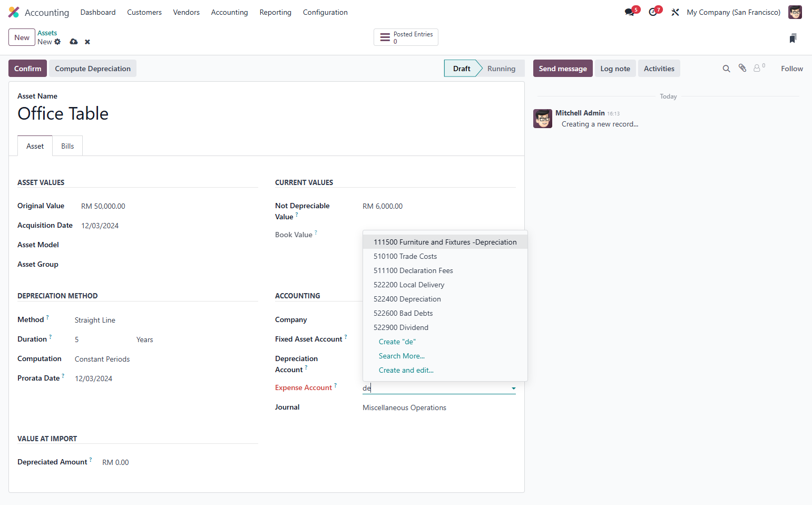Open the conversations chat icon

(x=630, y=12)
